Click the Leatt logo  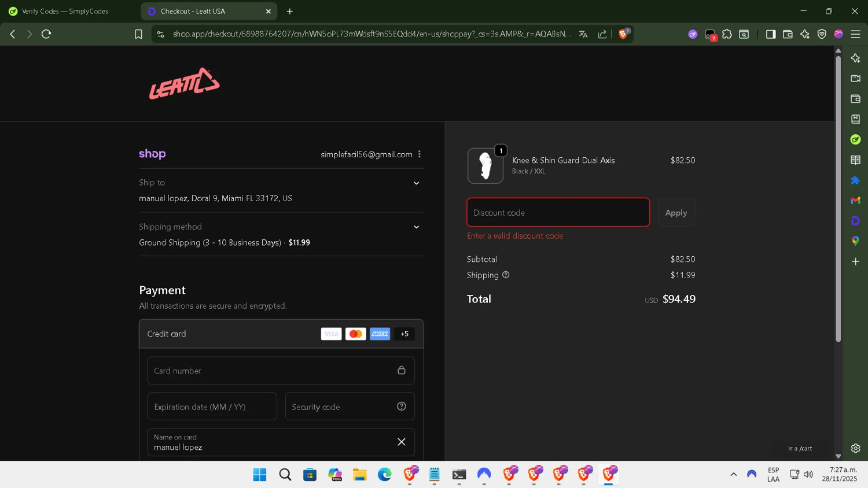[185, 84]
